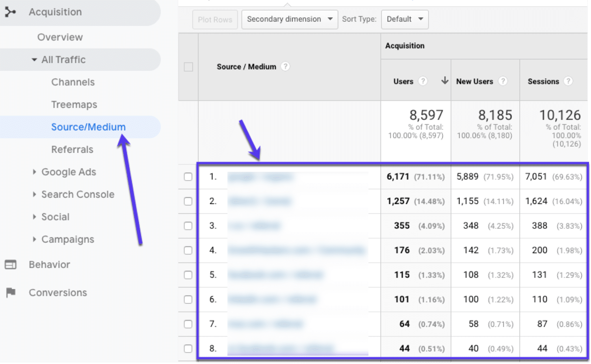This screenshot has width=591, height=364.
Task: Click the Plot Rows button
Action: (215, 19)
